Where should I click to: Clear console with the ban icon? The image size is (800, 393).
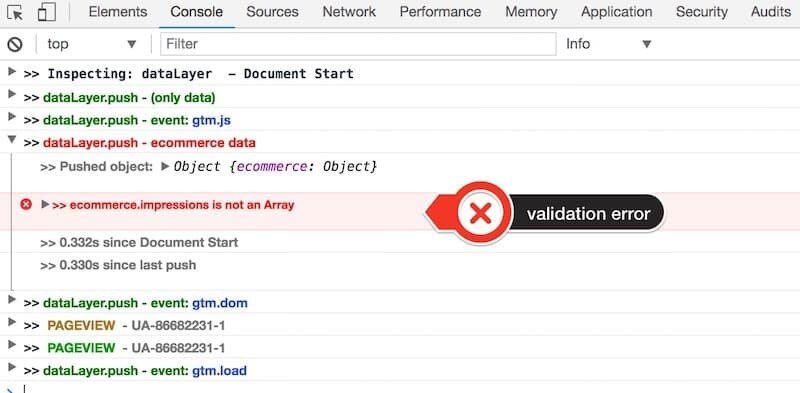coord(15,44)
